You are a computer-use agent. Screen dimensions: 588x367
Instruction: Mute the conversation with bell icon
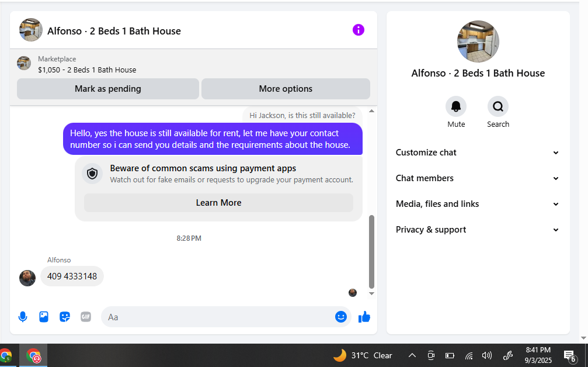tap(456, 106)
